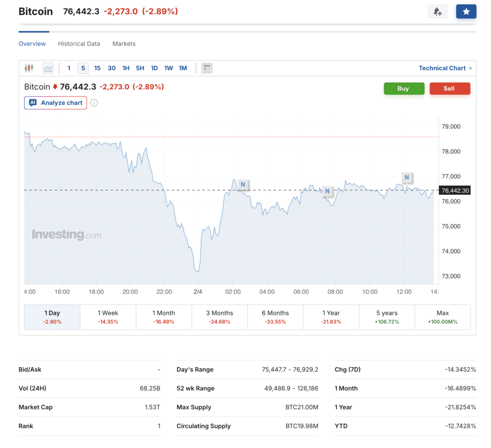Open the Historical Data tab

pos(79,44)
